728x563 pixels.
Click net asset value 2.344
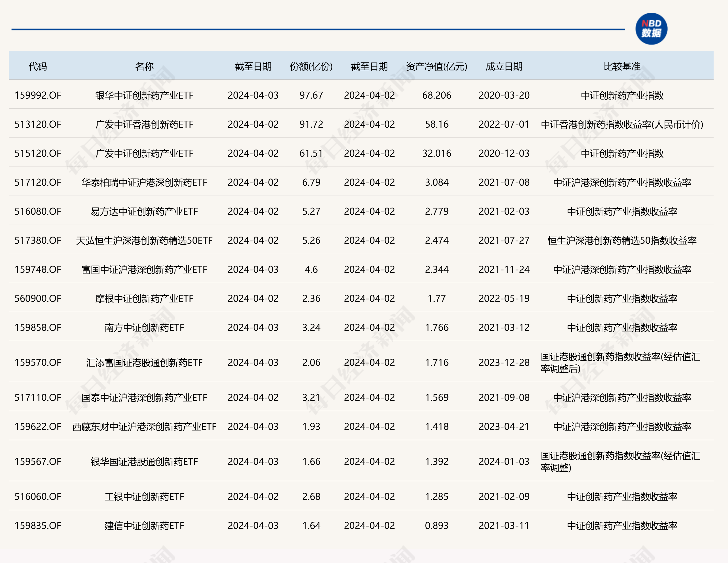point(437,270)
